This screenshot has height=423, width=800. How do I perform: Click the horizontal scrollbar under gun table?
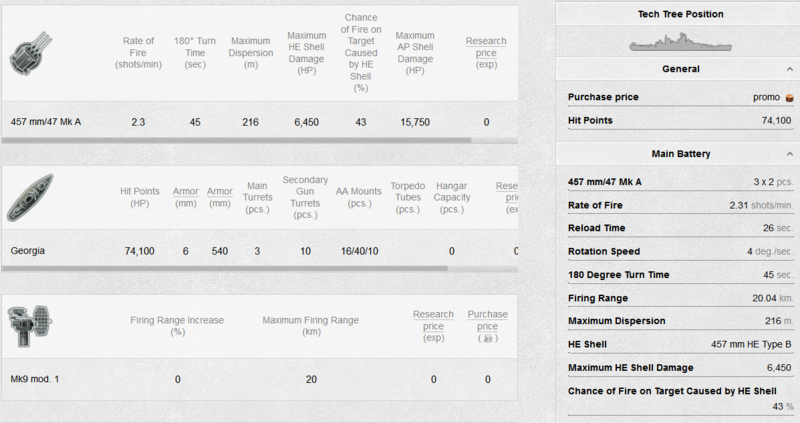236,140
